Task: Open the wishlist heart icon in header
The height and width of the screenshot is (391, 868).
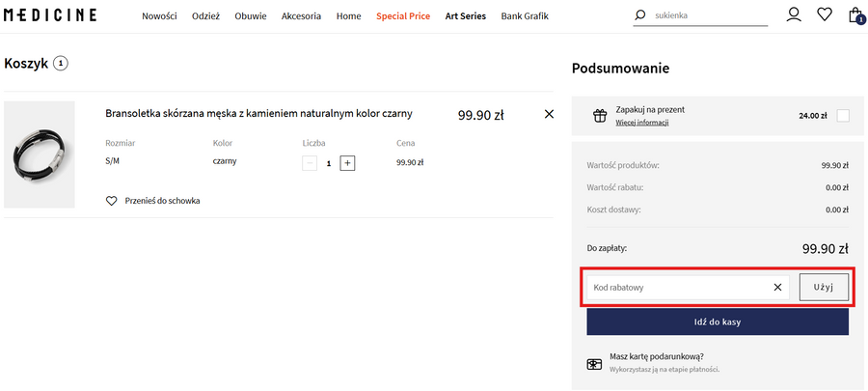Action: pos(825,14)
